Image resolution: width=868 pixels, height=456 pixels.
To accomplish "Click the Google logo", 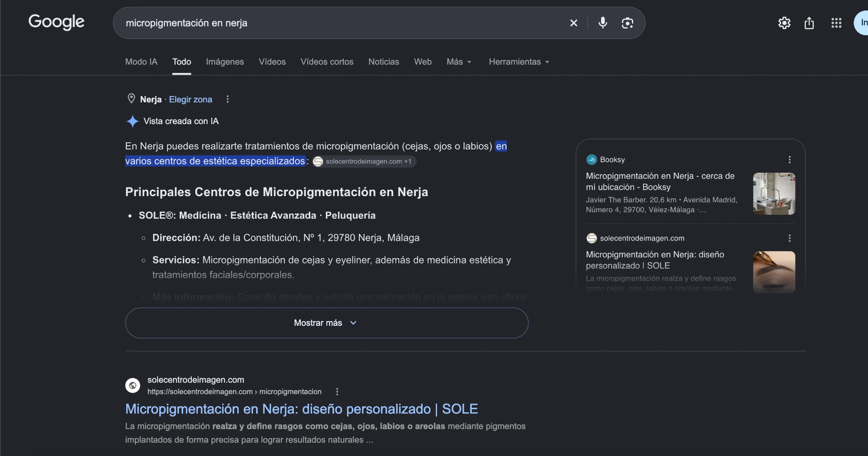I will [x=56, y=22].
